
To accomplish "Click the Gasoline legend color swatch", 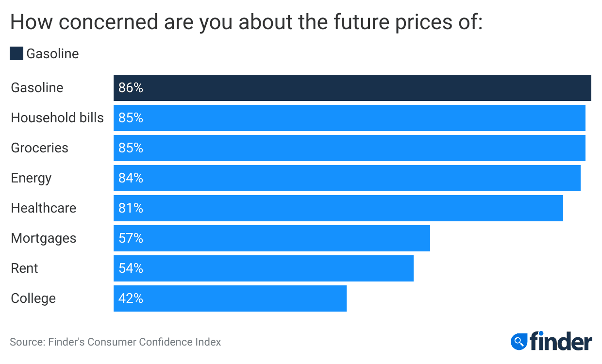I will tap(17, 53).
